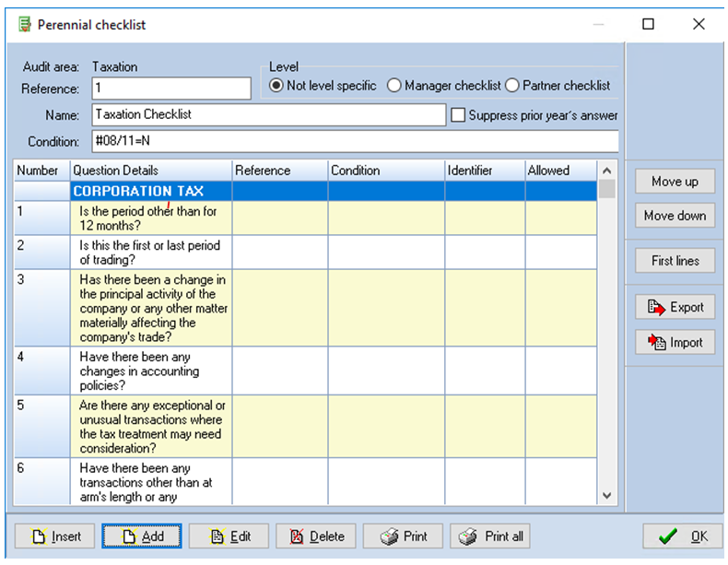Click the Insert button
The image size is (728, 565).
[x=54, y=536]
